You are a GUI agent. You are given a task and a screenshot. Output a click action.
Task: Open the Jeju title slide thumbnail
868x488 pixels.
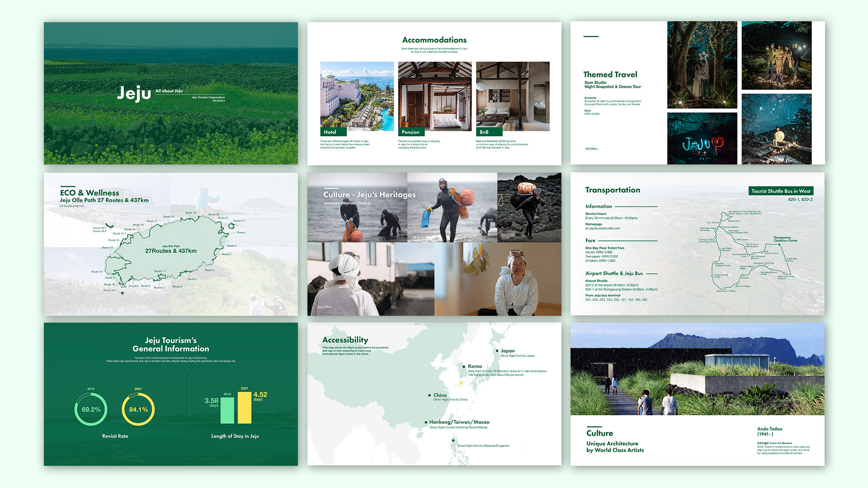(x=170, y=93)
